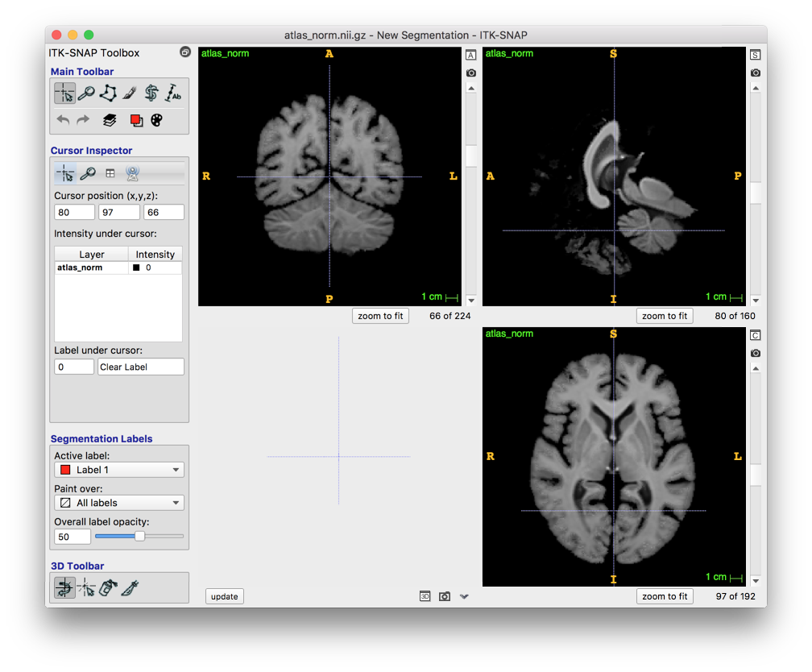Switch to display layout inspector tab

point(110,173)
